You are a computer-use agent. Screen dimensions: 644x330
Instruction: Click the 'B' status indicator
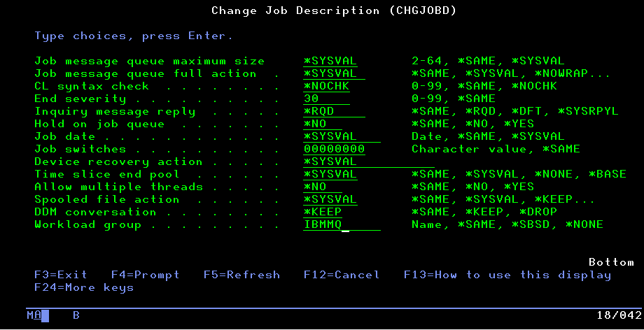coord(76,315)
